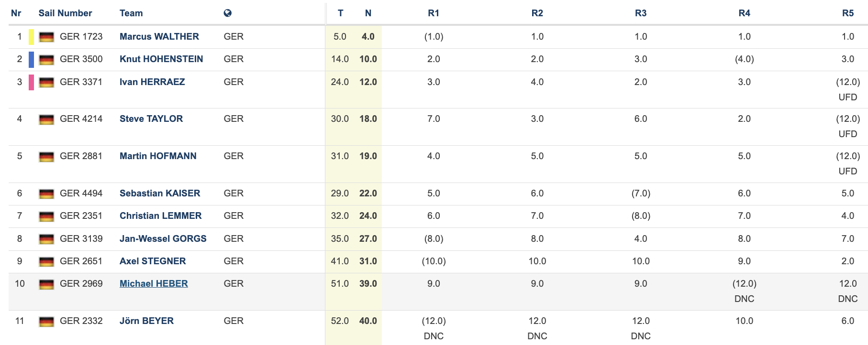Viewport: 868px width, 345px height.
Task: Click the German flag beside GER 2969
Action: (46, 284)
